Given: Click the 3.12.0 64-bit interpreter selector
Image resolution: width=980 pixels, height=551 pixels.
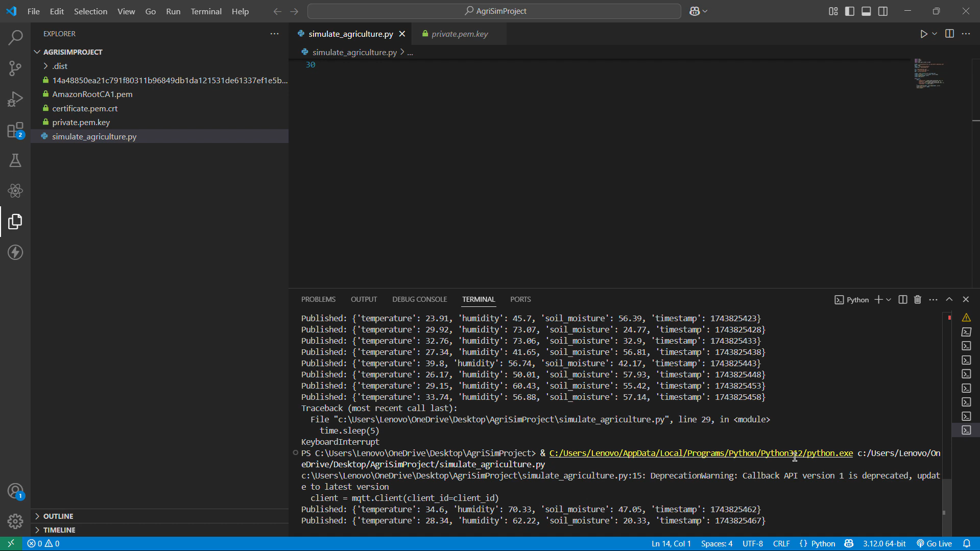Looking at the screenshot, I should tap(884, 544).
